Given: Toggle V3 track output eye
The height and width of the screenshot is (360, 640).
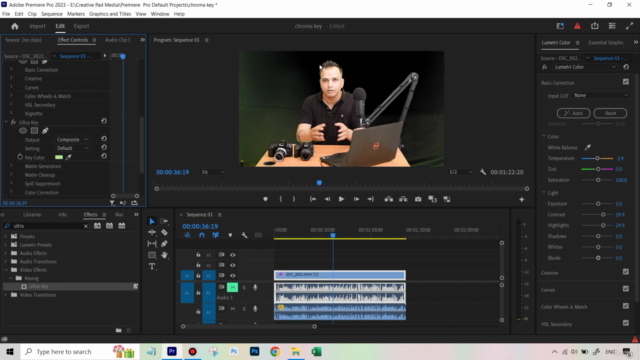Looking at the screenshot, I should click(233, 255).
